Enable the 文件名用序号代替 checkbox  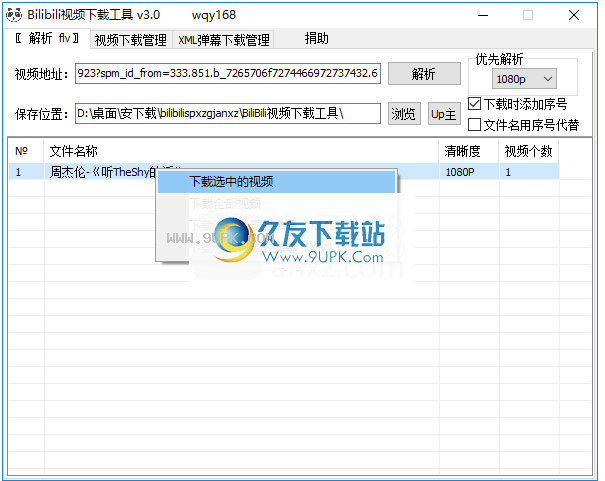coord(474,125)
